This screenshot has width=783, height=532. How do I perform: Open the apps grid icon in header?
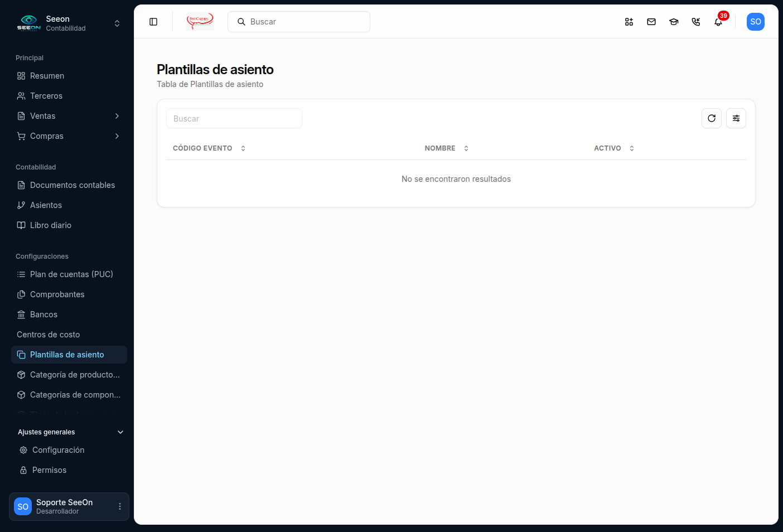coord(629,22)
